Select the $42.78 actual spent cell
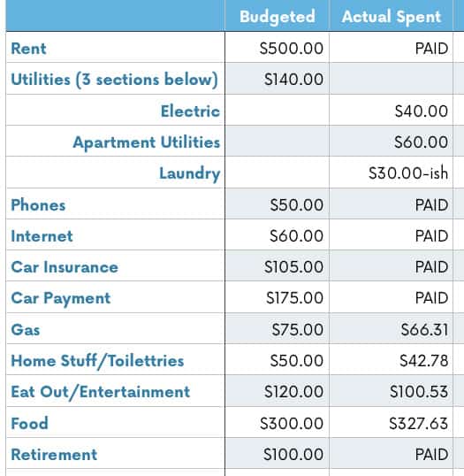Viewport: 464px width, 476px height. coord(392,360)
